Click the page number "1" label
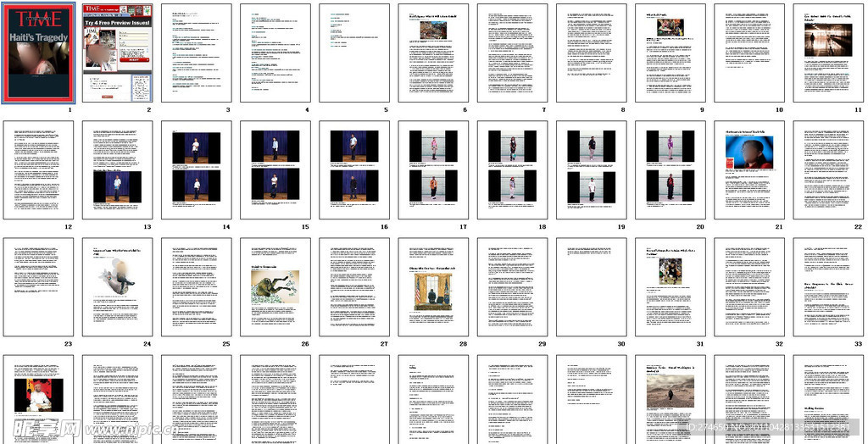The image size is (868, 444). (x=70, y=109)
